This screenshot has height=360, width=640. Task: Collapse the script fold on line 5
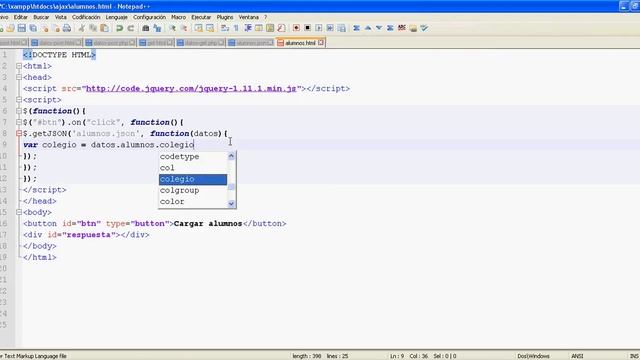[x=19, y=100]
